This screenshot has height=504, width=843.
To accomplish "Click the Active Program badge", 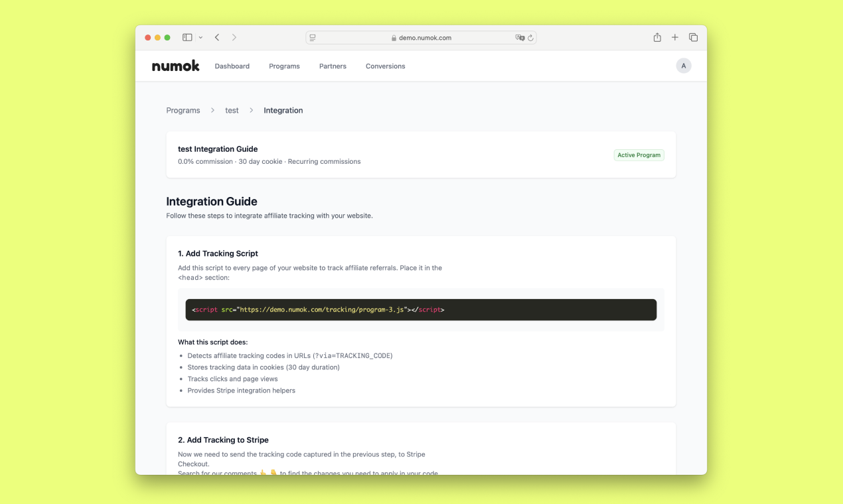I will 639,155.
